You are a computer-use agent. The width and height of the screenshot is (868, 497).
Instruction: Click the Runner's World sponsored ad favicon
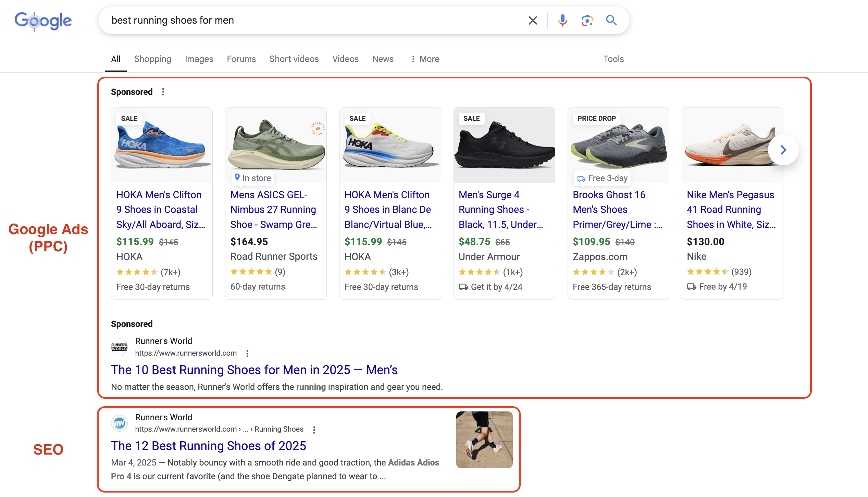coord(119,347)
